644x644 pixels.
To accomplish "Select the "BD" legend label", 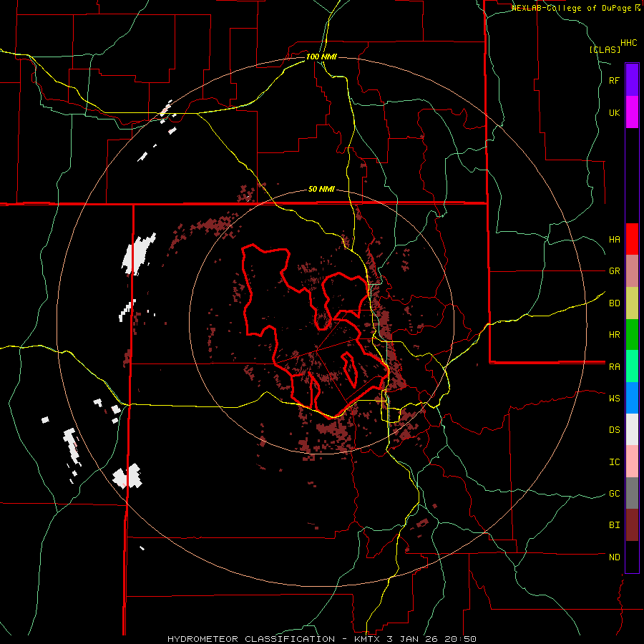I will (x=614, y=303).
